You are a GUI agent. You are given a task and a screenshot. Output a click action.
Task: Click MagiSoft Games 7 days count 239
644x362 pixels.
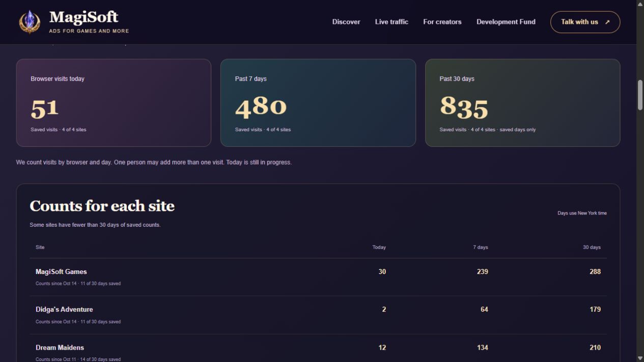(x=483, y=271)
